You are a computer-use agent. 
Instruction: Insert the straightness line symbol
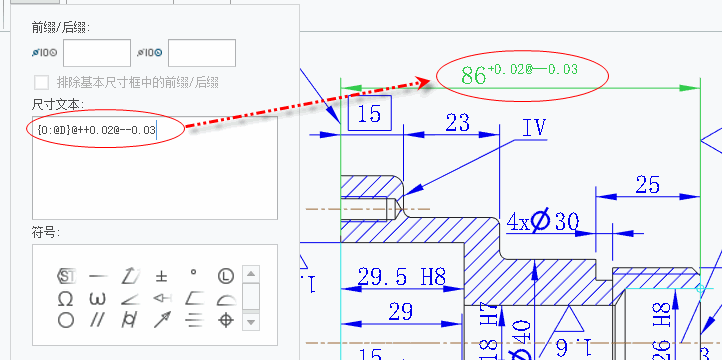(x=98, y=276)
